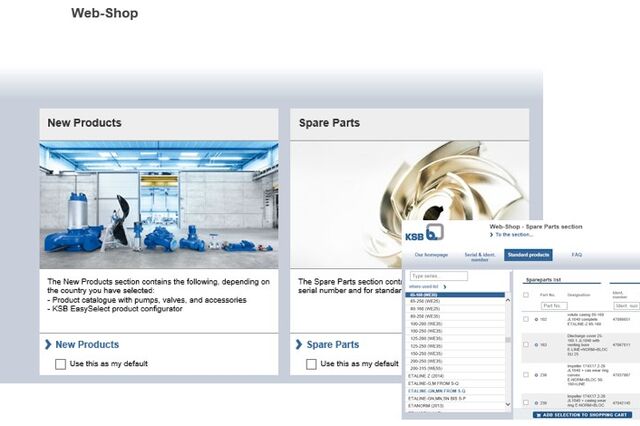Toggle the select-all checkbox in spareparts list header
Screen dimensions: 640x426
tap(526, 295)
